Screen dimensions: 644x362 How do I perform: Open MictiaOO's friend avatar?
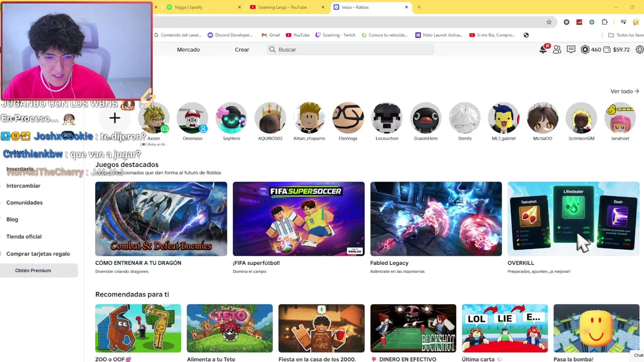[x=542, y=119]
